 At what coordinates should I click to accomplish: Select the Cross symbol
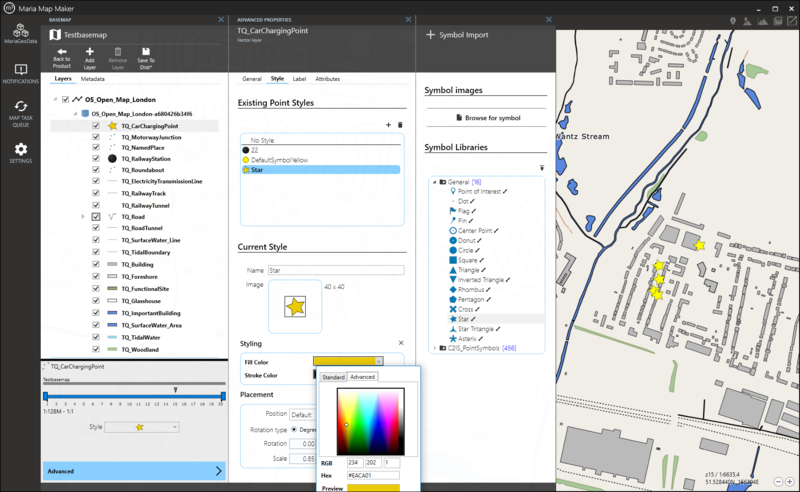click(465, 309)
